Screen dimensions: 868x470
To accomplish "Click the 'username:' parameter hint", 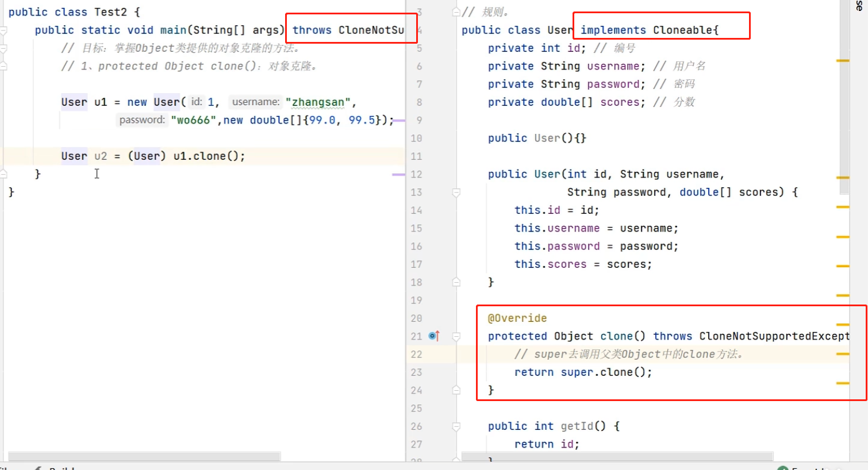I will [256, 102].
